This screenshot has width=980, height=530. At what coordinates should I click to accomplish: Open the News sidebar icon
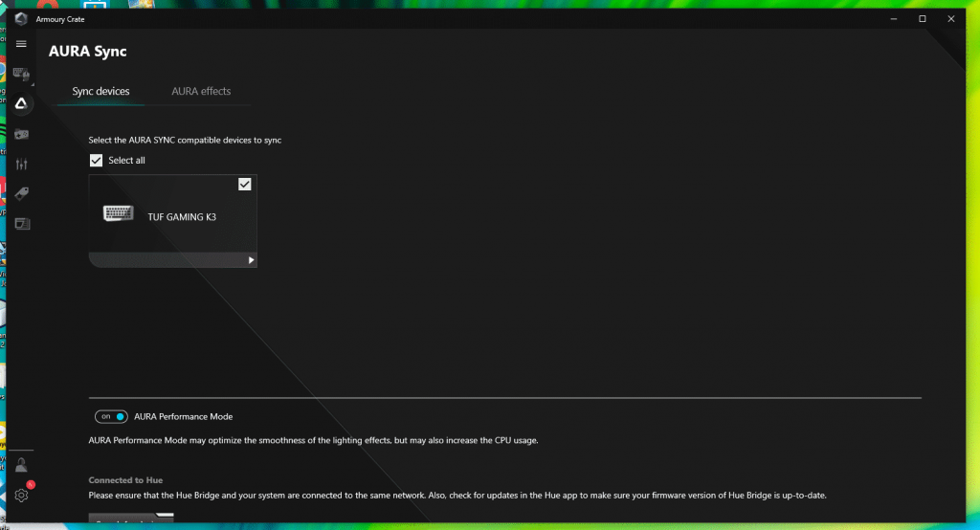[22, 223]
